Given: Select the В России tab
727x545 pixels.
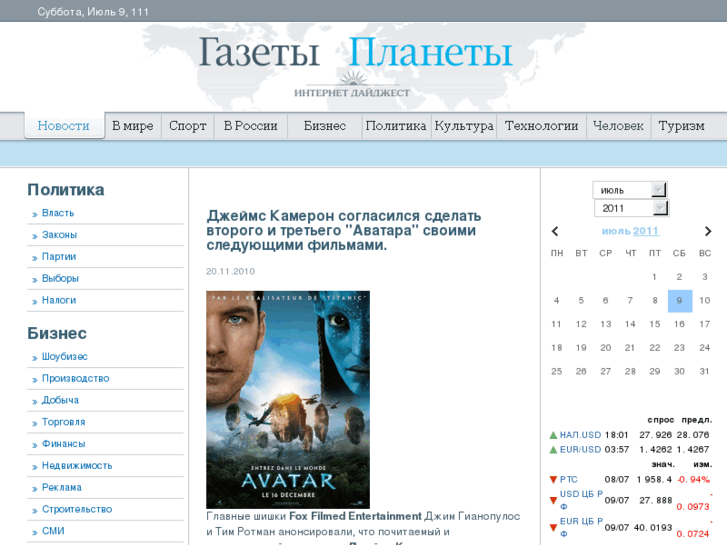Looking at the screenshot, I should (250, 126).
